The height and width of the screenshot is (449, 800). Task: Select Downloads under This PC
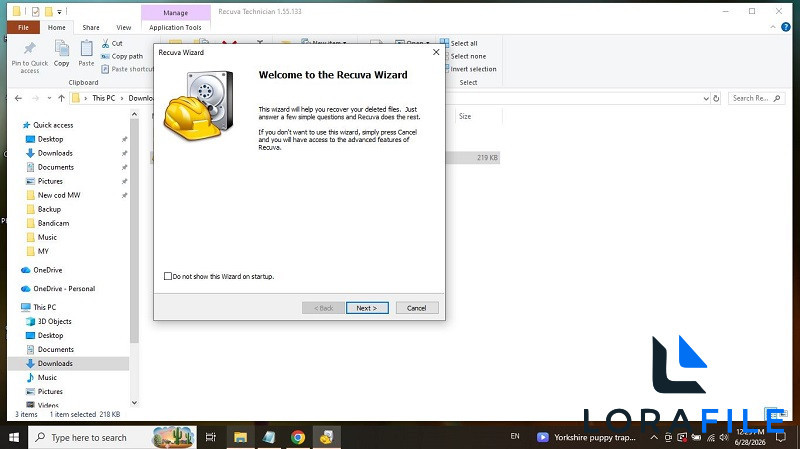pyautogui.click(x=55, y=363)
